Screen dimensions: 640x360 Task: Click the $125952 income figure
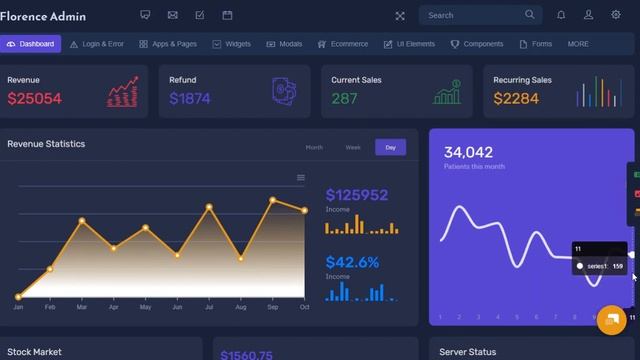point(357,195)
